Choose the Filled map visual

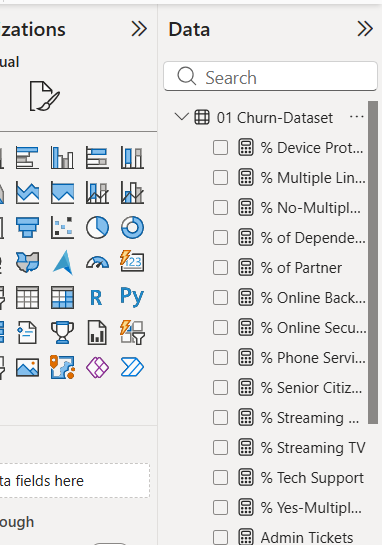click(27, 262)
